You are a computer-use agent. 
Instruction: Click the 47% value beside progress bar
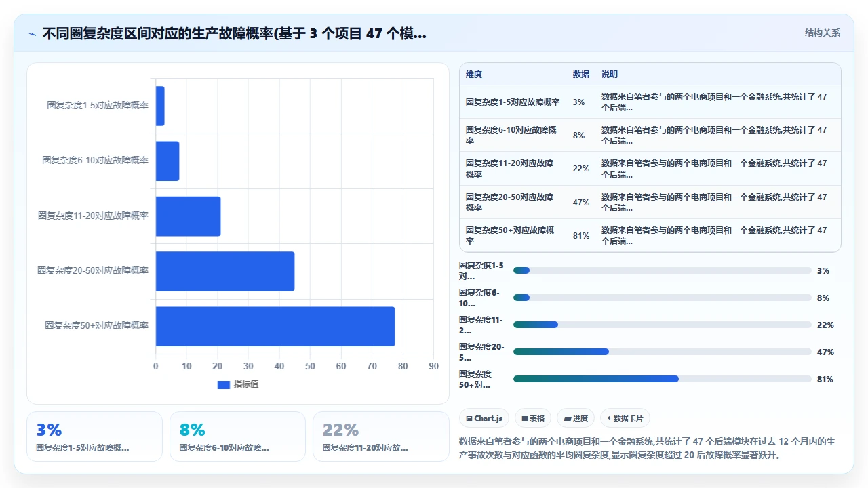pyautogui.click(x=825, y=352)
